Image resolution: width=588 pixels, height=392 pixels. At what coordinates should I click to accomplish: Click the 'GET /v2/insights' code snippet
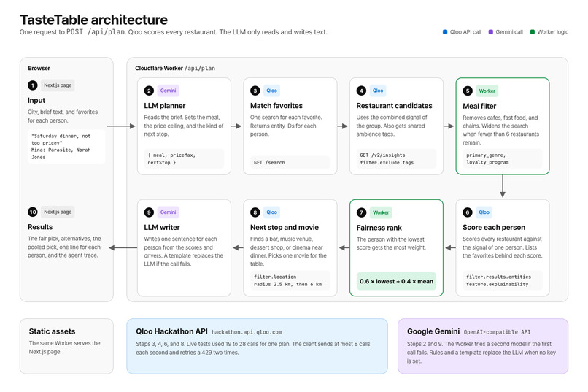pos(382,155)
